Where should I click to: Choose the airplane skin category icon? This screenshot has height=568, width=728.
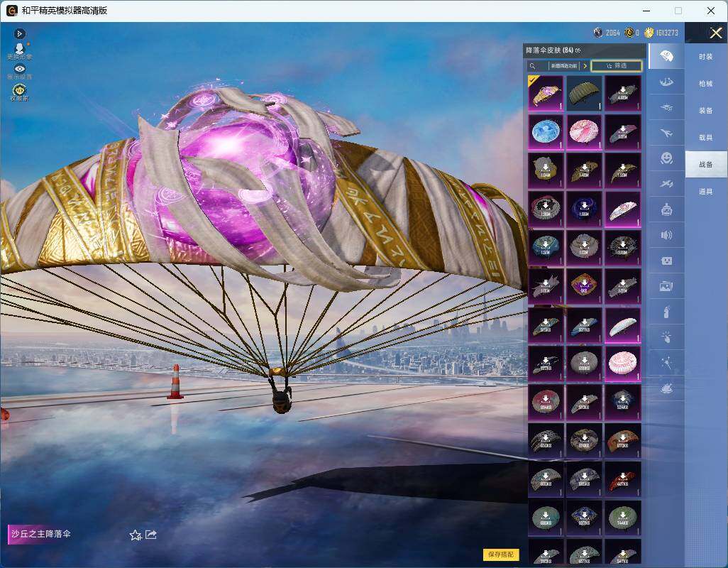(x=666, y=133)
